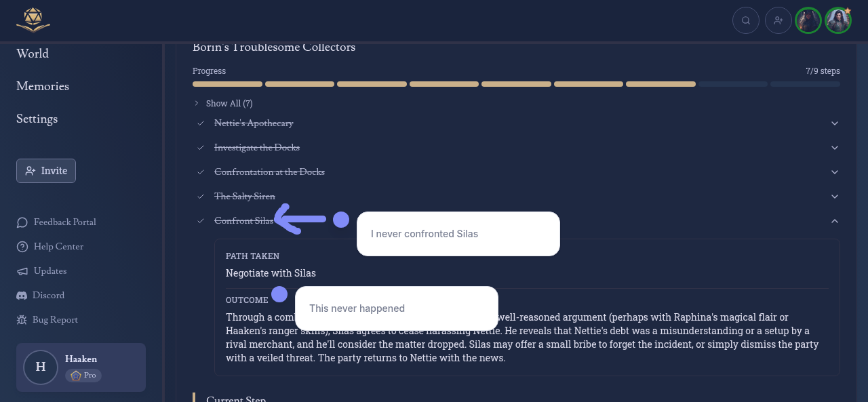Expand the Nettie's Apothecary step chevron
868x402 pixels.
click(x=835, y=123)
